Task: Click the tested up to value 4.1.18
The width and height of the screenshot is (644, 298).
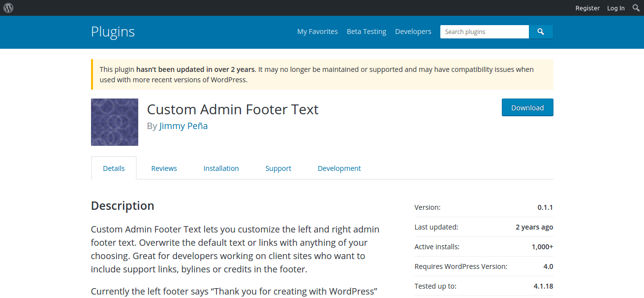Action: coord(543,286)
